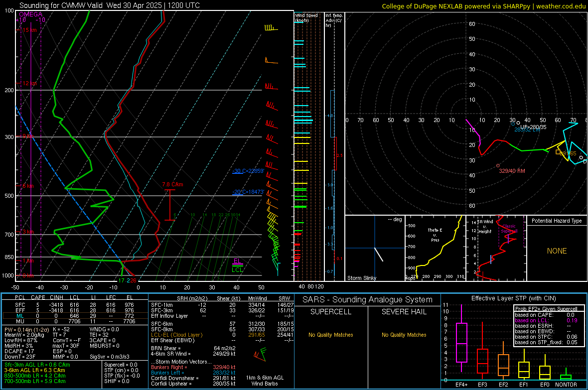Click the 15 km height marker
588x390 pixels.
click(x=29, y=30)
